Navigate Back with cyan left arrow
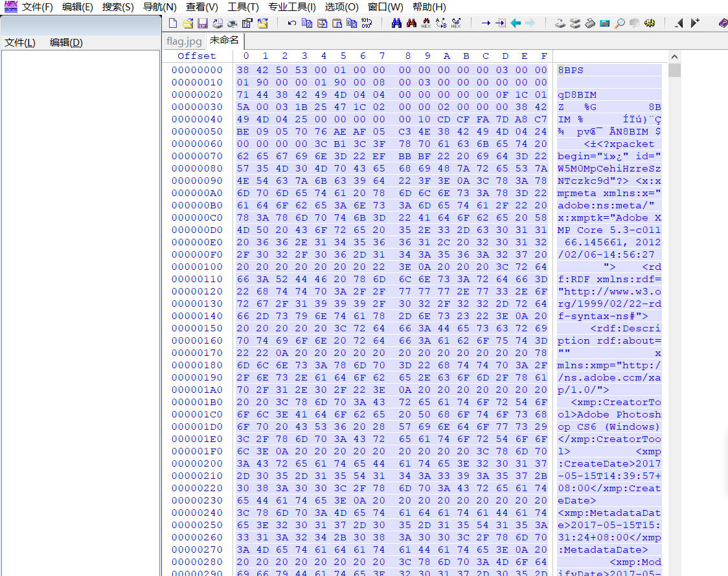 pos(516,23)
